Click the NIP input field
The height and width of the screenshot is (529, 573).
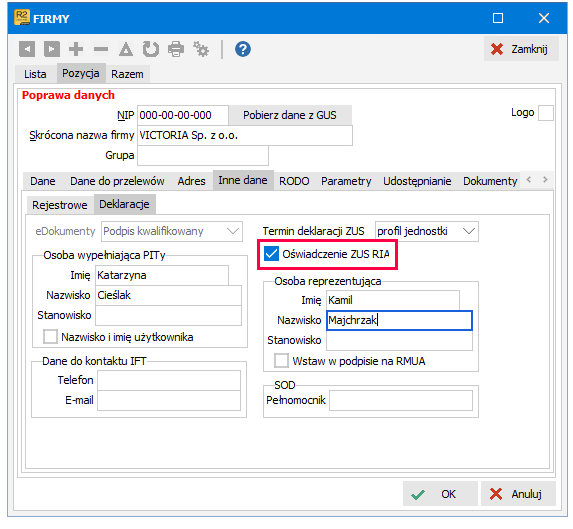(183, 115)
